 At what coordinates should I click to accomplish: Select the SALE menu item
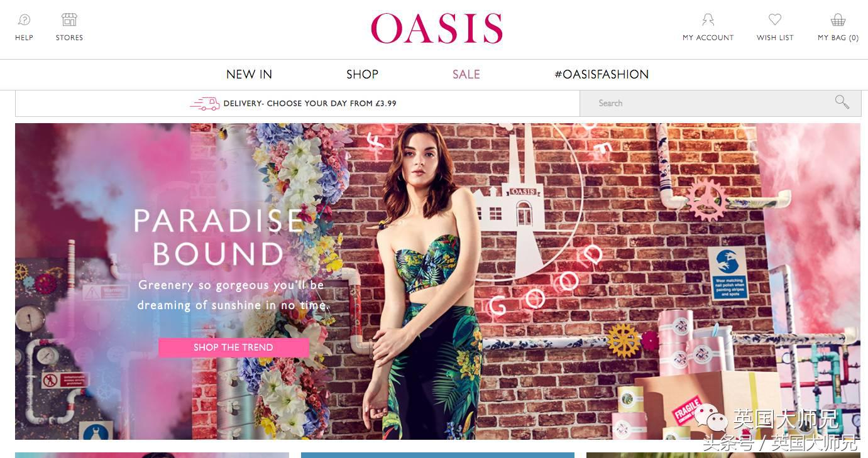[x=466, y=74]
